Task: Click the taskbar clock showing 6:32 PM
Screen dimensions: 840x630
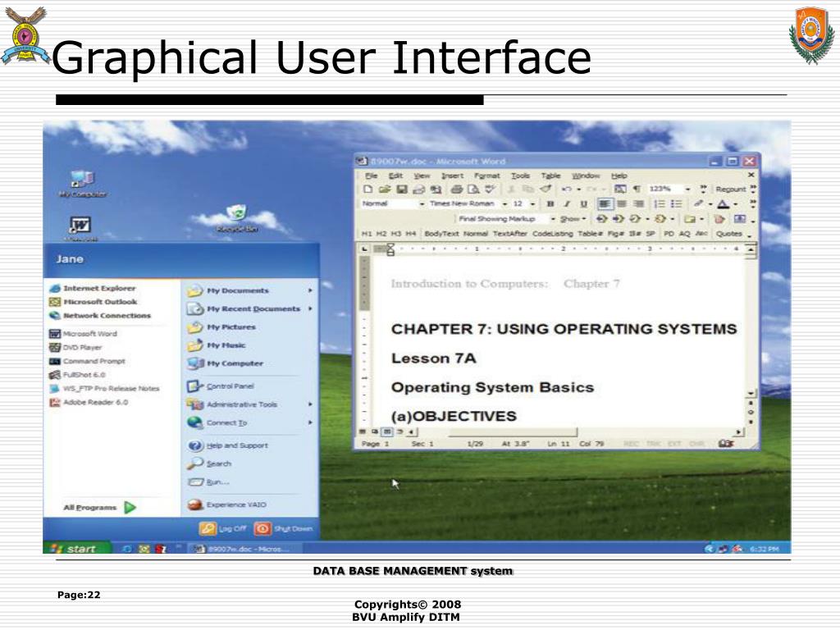Action: click(765, 549)
